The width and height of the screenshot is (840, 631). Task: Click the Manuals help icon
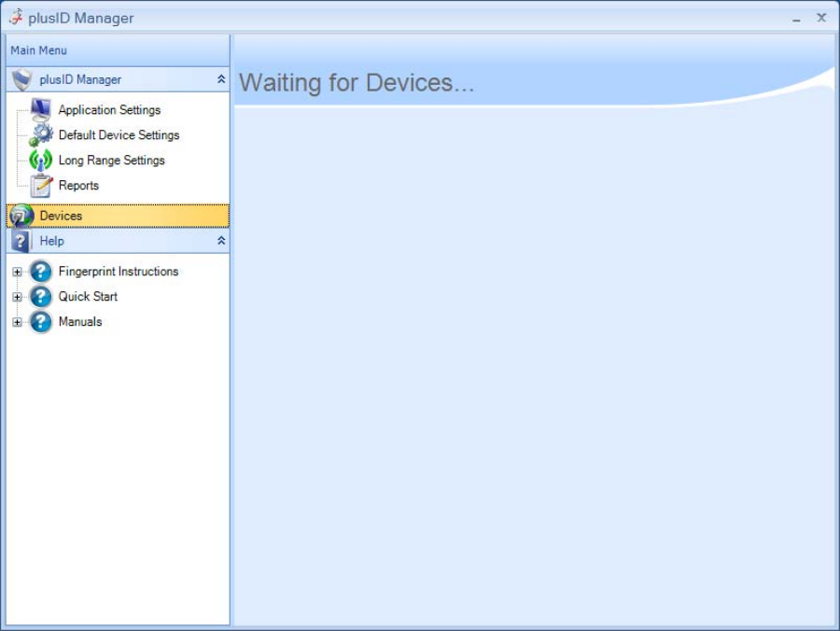pos(41,321)
